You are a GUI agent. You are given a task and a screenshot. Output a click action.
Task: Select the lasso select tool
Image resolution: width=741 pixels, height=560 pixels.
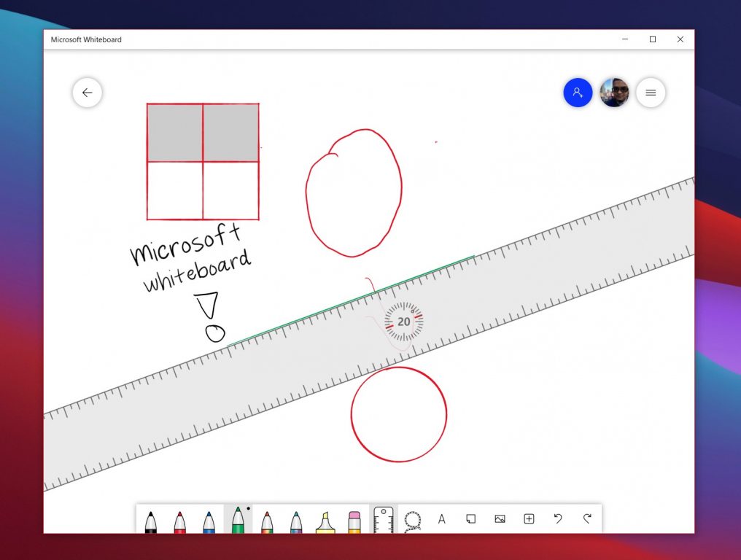click(x=413, y=521)
